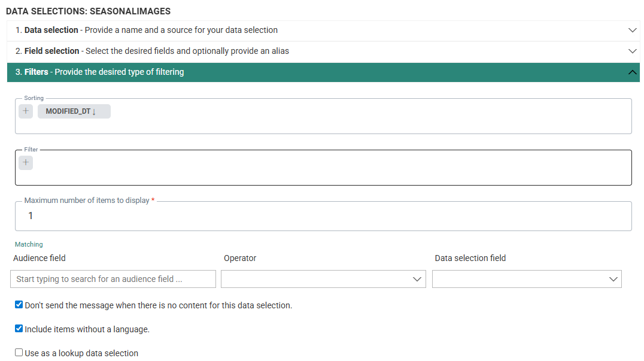This screenshot has width=644, height=361.
Task: Open the 1. Data selection step header
Action: click(147, 30)
